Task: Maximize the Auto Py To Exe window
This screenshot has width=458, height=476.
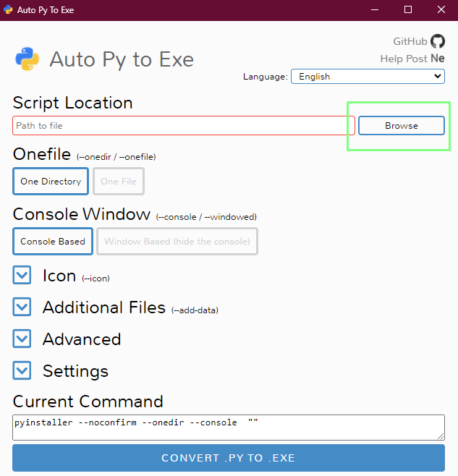Action: (x=408, y=9)
